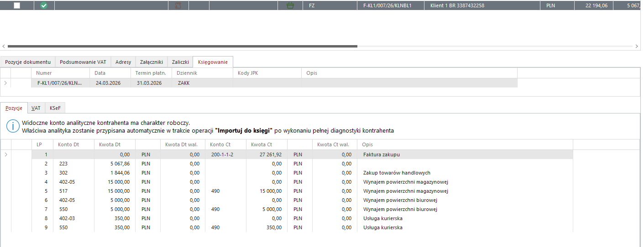This screenshot has height=247, width=644.
Task: Select Konto Ct cell 200-1-1-2
Action: pyautogui.click(x=222, y=154)
